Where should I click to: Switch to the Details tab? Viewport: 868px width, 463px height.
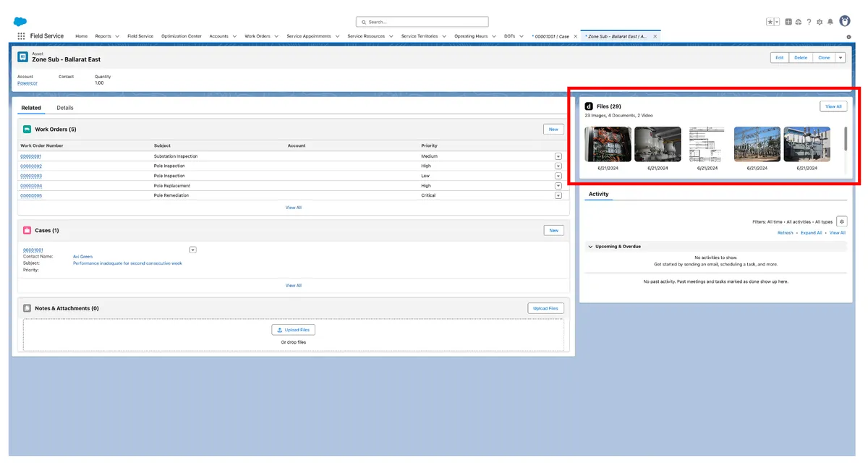[x=65, y=108]
